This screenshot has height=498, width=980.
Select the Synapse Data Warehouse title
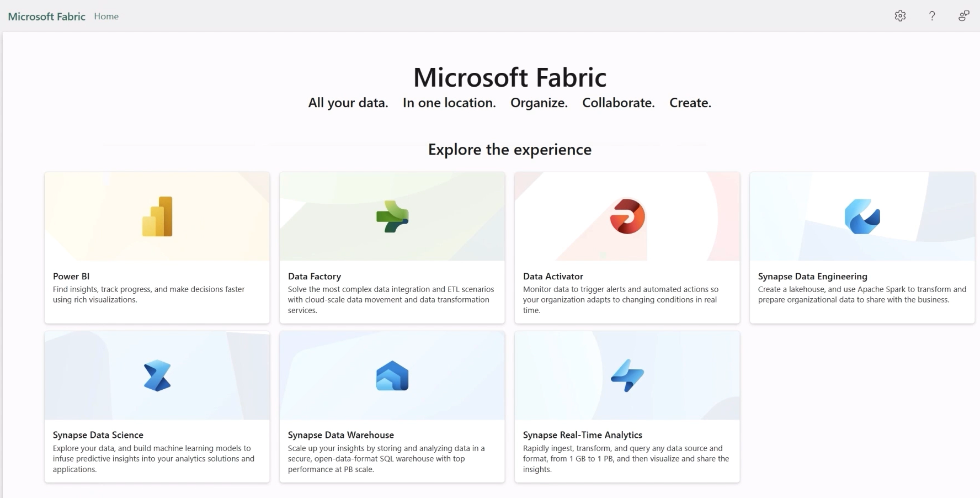[341, 435]
